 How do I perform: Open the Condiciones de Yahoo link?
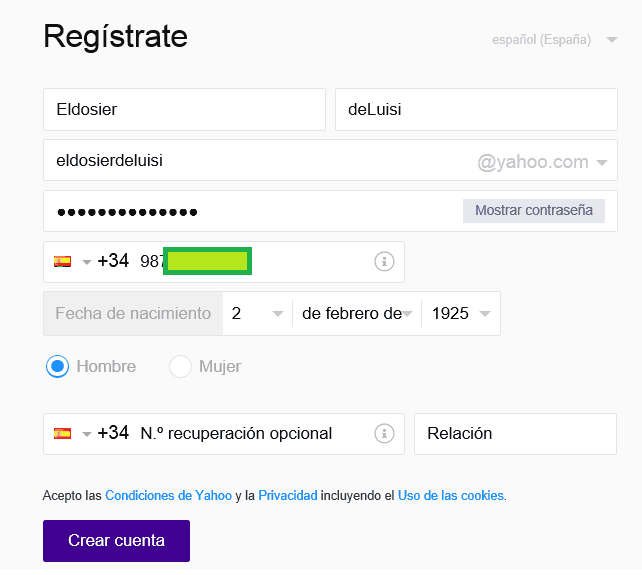pyautogui.click(x=168, y=495)
